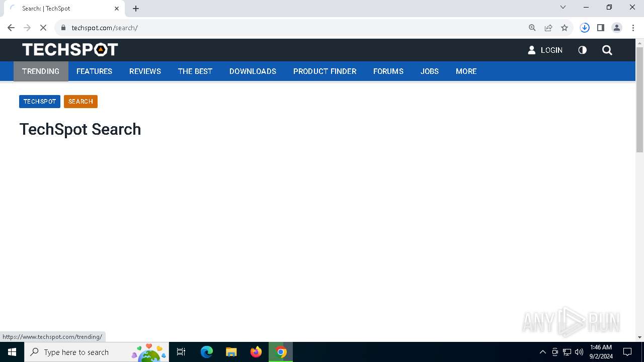The image size is (644, 362).
Task: Open File Explorer from taskbar
Action: click(231, 352)
